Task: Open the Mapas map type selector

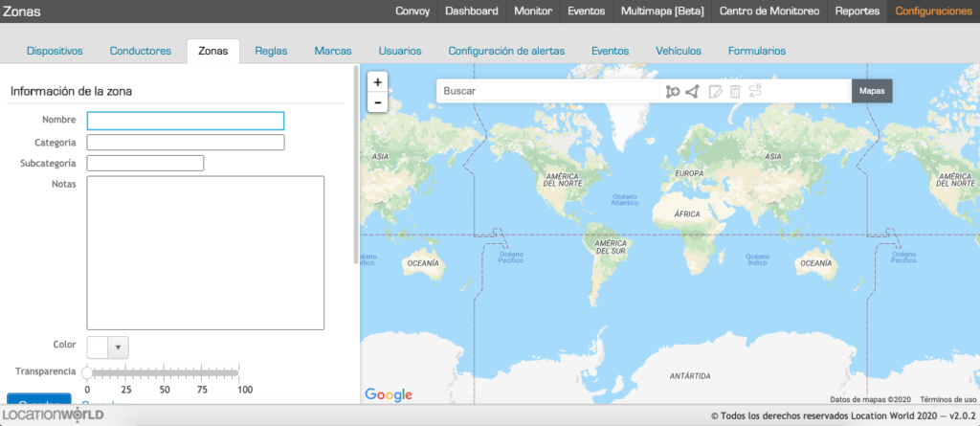Action: (x=871, y=90)
